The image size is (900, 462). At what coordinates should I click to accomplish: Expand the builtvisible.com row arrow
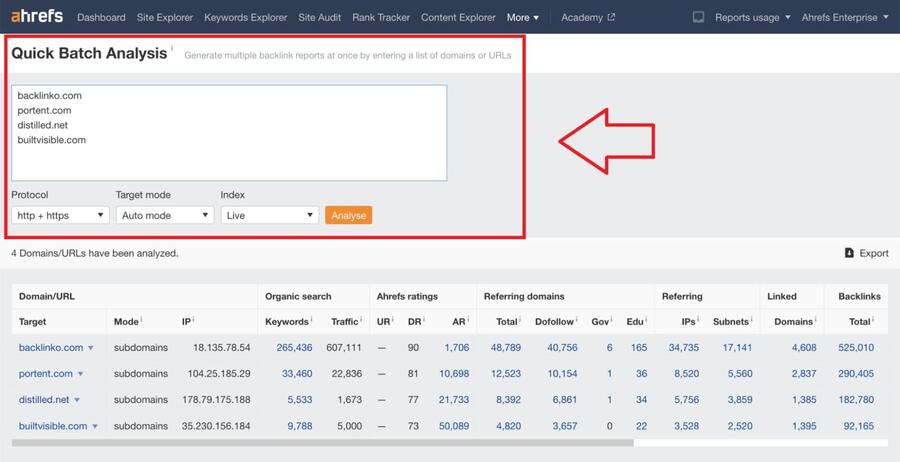coord(95,426)
